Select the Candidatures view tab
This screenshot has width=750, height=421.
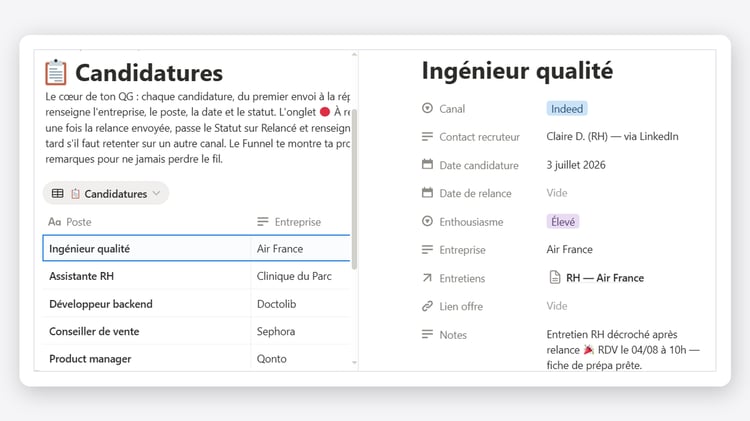[x=106, y=193]
